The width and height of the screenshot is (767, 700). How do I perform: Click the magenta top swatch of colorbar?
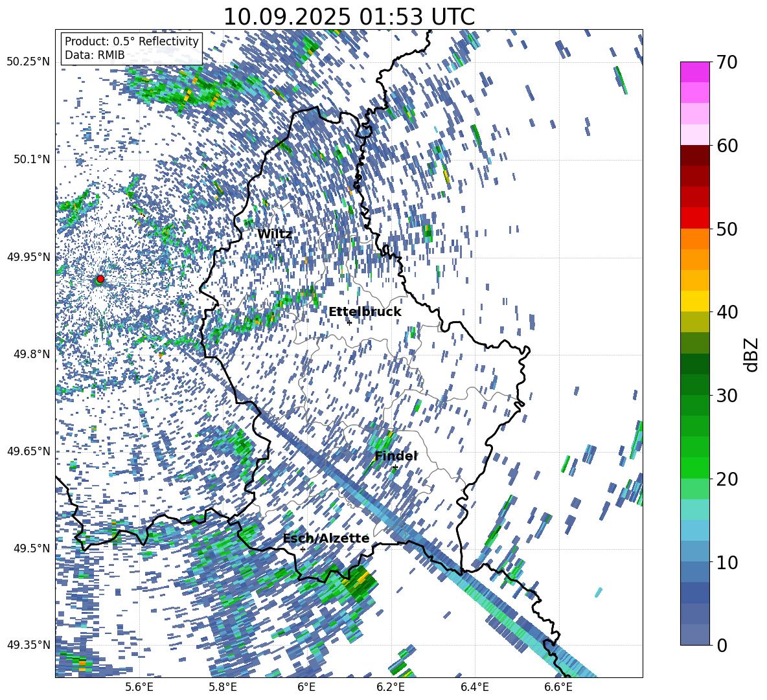(694, 72)
